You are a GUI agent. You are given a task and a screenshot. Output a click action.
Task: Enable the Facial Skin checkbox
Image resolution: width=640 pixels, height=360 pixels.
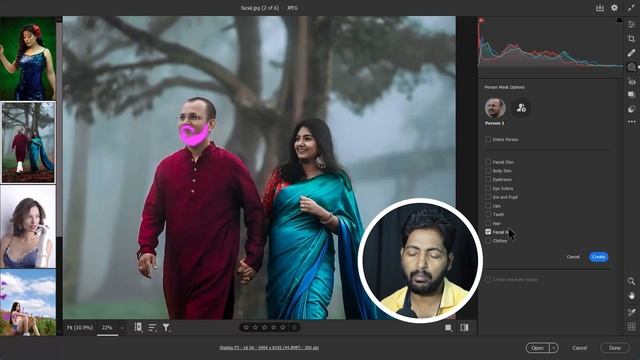point(488,162)
